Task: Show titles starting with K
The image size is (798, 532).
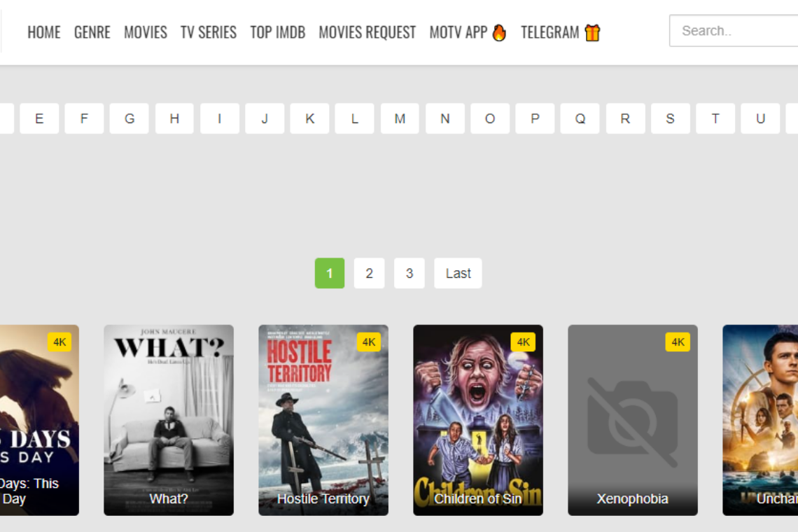Action: coord(309,118)
